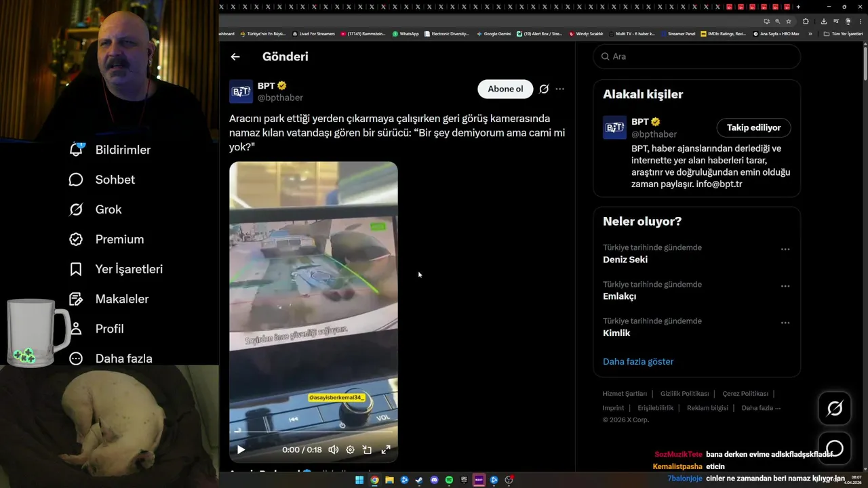Open the Emlakçı trend
Screen dimensions: 868x488
pyautogui.click(x=619, y=296)
